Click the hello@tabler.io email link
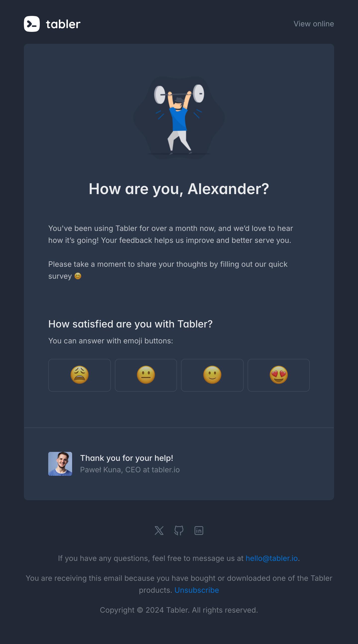The image size is (358, 644). point(271,558)
